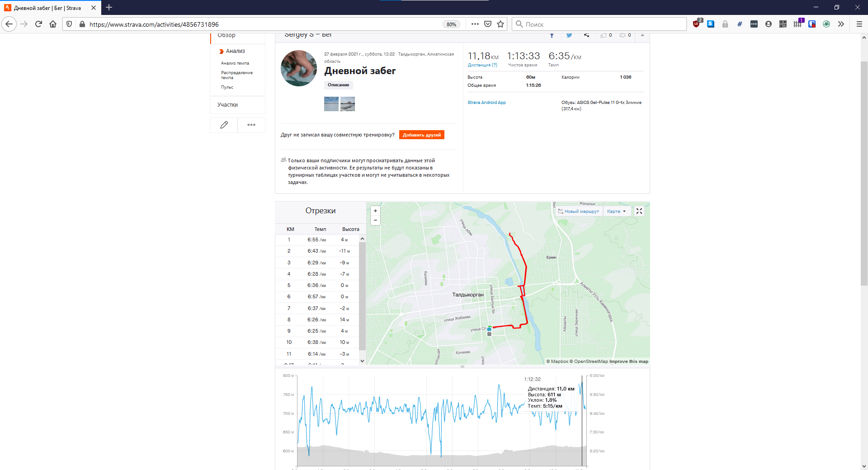
Task: Click the first activity photo thumbnail
Action: pos(331,104)
